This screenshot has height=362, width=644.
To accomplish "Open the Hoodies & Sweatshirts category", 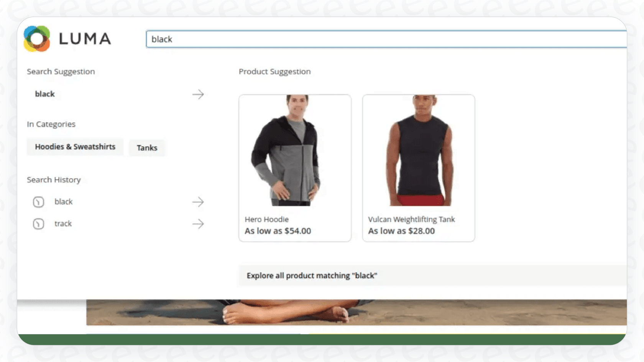I will click(75, 147).
